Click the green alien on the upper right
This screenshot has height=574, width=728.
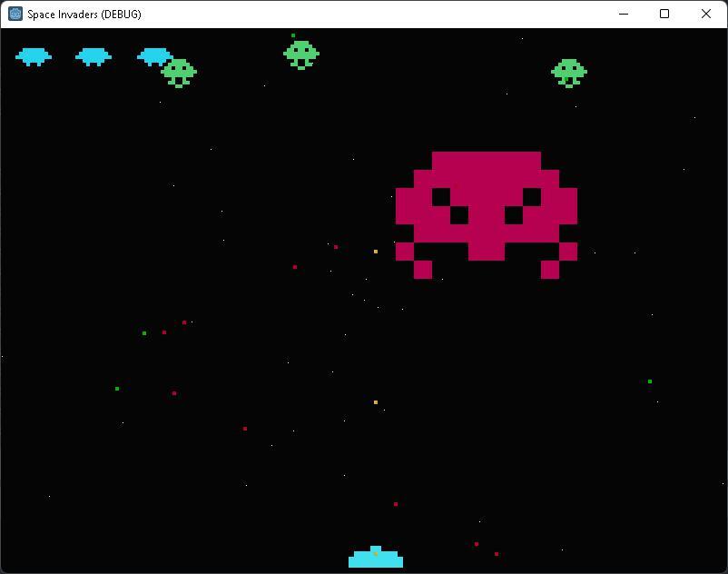point(570,70)
